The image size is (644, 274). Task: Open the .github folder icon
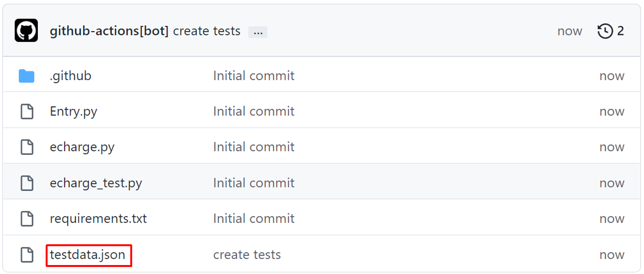click(27, 76)
